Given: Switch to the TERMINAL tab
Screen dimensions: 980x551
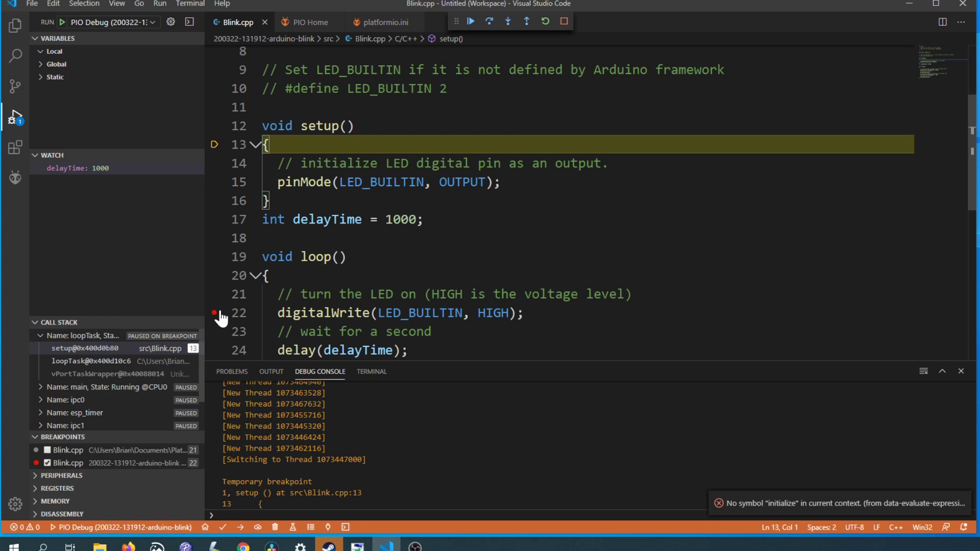Looking at the screenshot, I should point(371,371).
